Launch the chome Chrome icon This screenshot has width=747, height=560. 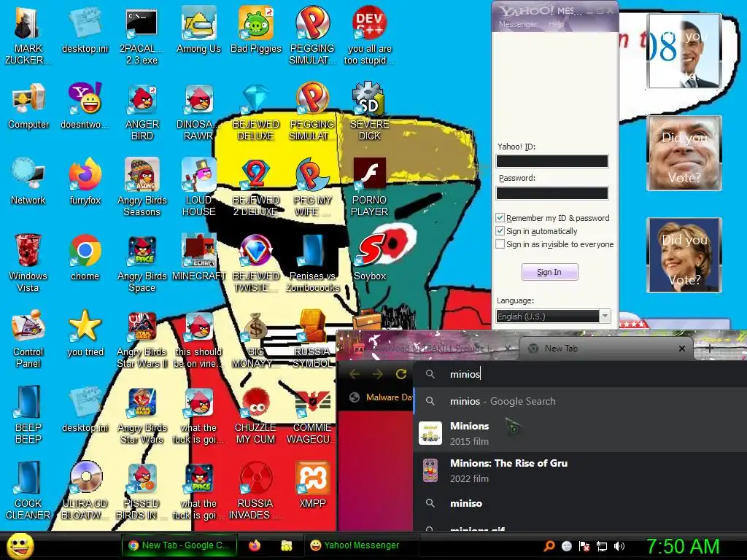[x=85, y=251]
